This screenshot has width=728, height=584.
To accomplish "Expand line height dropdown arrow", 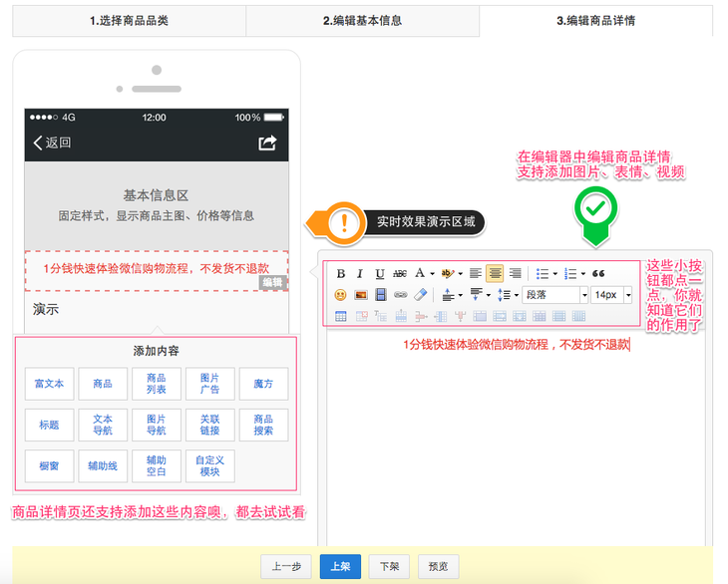I will pyautogui.click(x=517, y=295).
